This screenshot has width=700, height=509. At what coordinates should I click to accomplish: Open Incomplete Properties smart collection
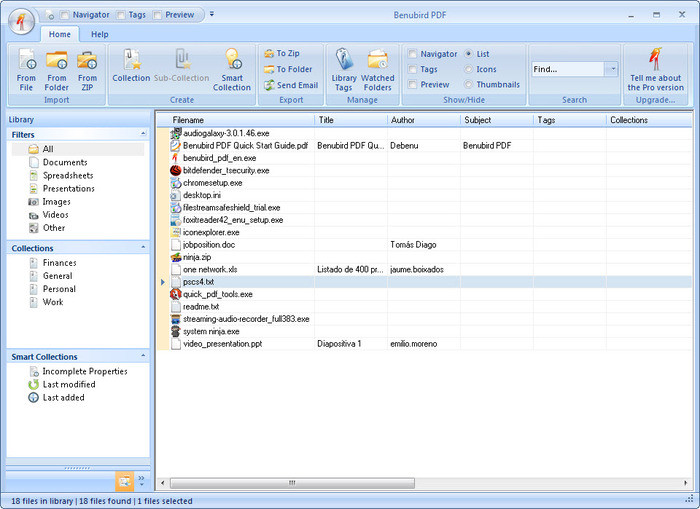78,371
